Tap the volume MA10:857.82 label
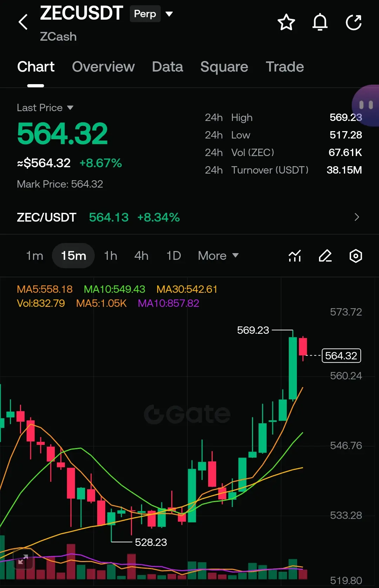The height and width of the screenshot is (588, 379). (x=168, y=303)
